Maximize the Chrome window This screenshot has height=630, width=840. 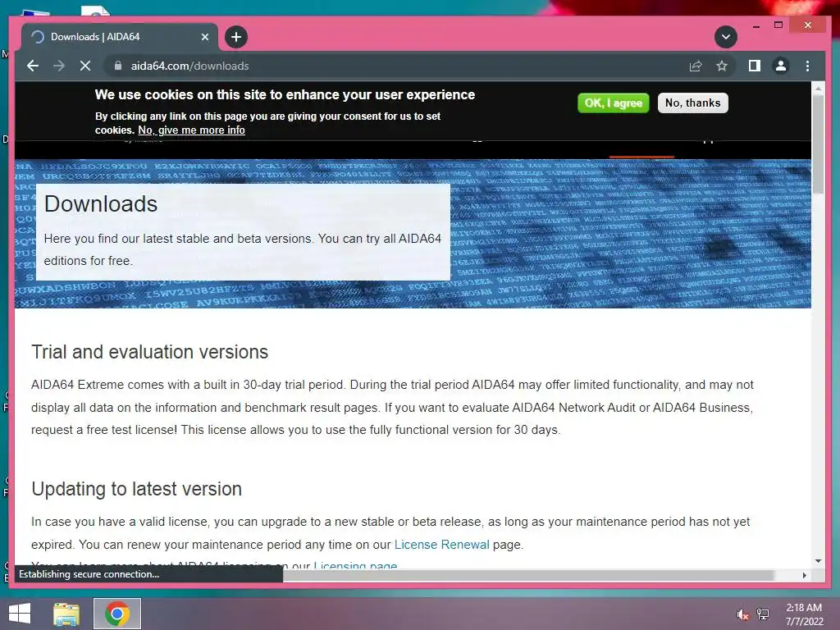point(778,25)
